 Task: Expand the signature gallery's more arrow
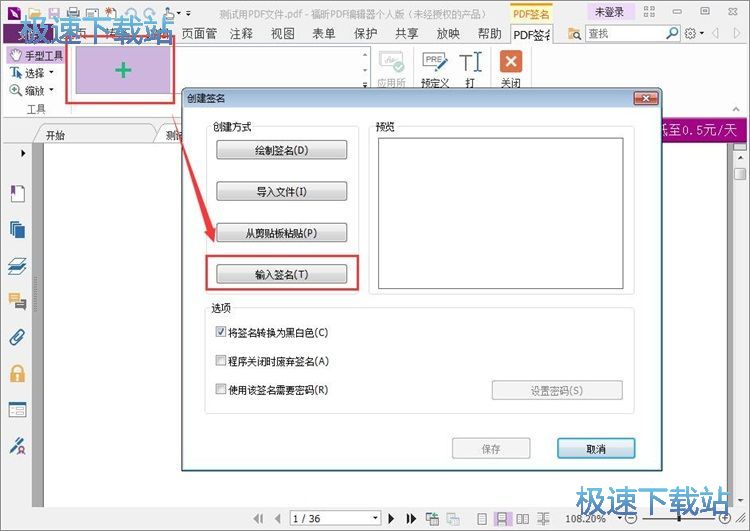click(x=365, y=85)
